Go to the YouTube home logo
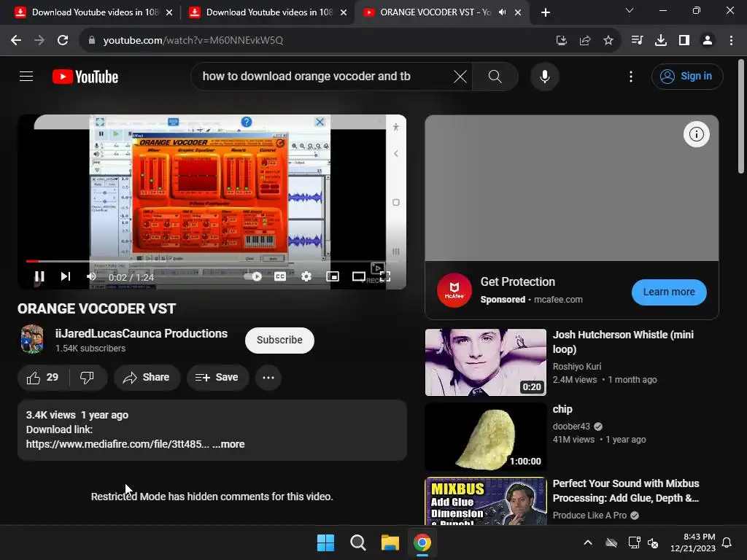The image size is (747, 560). (x=85, y=77)
